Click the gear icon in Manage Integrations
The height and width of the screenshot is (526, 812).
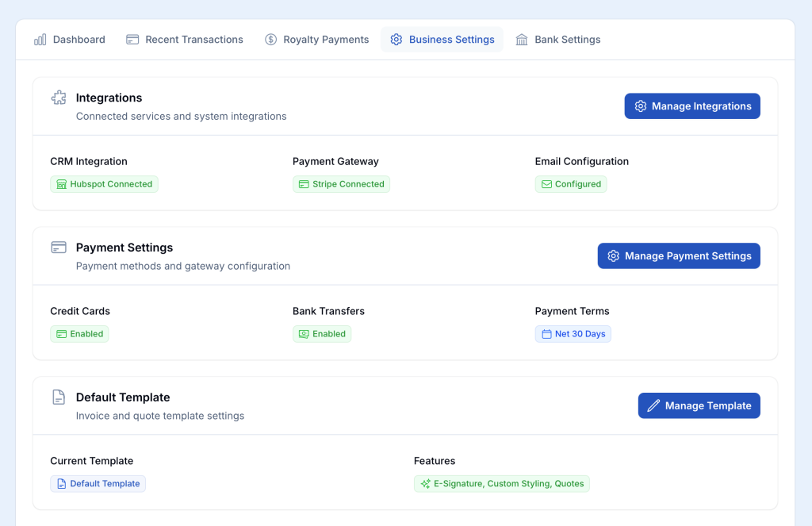coord(641,106)
